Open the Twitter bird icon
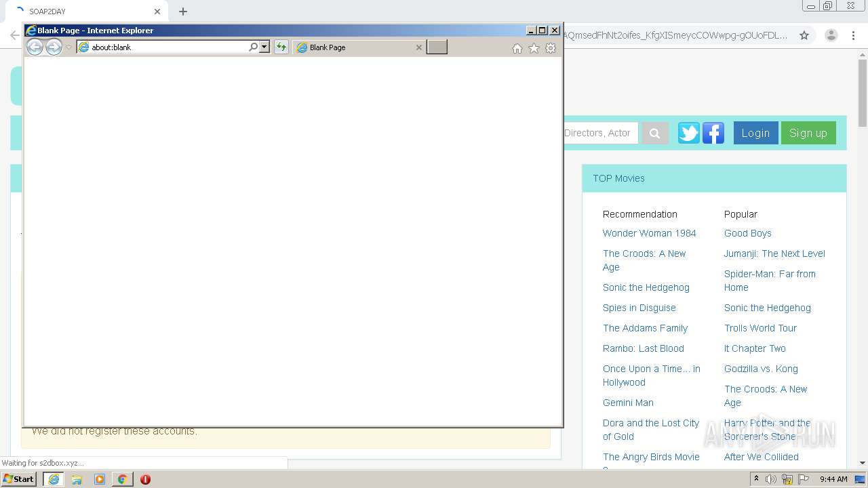Screen dimensions: 868x488 coord(689,133)
